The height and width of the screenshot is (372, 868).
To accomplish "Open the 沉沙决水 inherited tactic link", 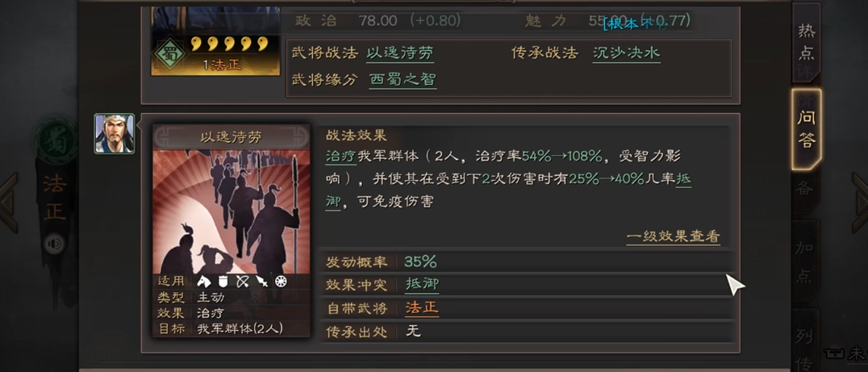I will [626, 53].
